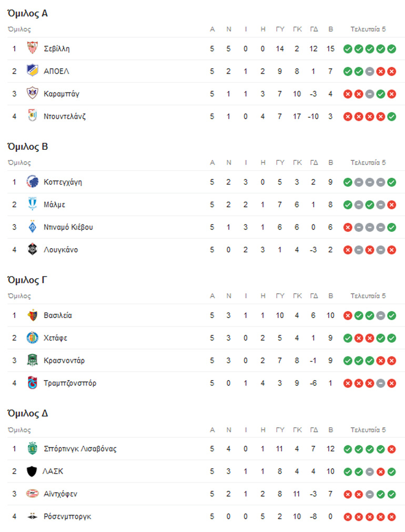The height and width of the screenshot is (532, 405).
Task: Click the Όμιλος Α group heading
Action: (27, 14)
